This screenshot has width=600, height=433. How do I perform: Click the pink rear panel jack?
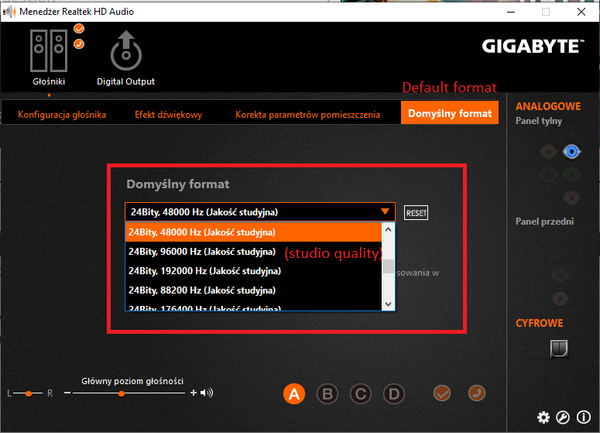click(x=572, y=198)
